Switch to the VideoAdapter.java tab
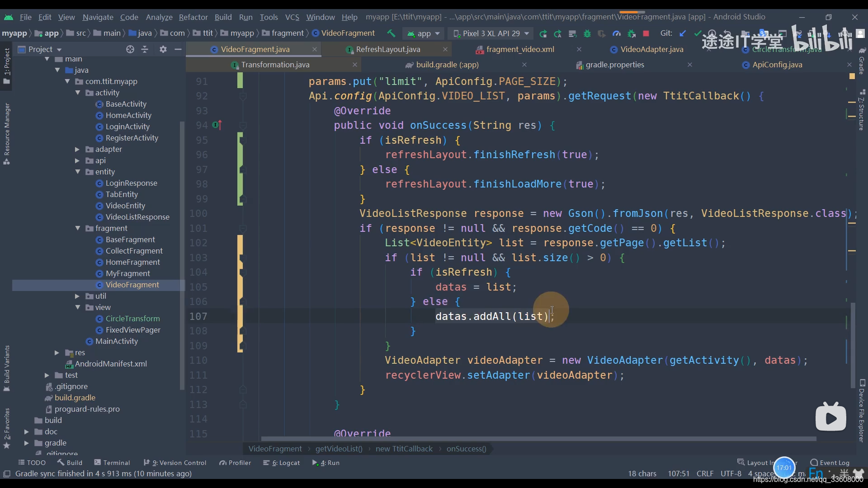868x488 pixels. click(651, 49)
